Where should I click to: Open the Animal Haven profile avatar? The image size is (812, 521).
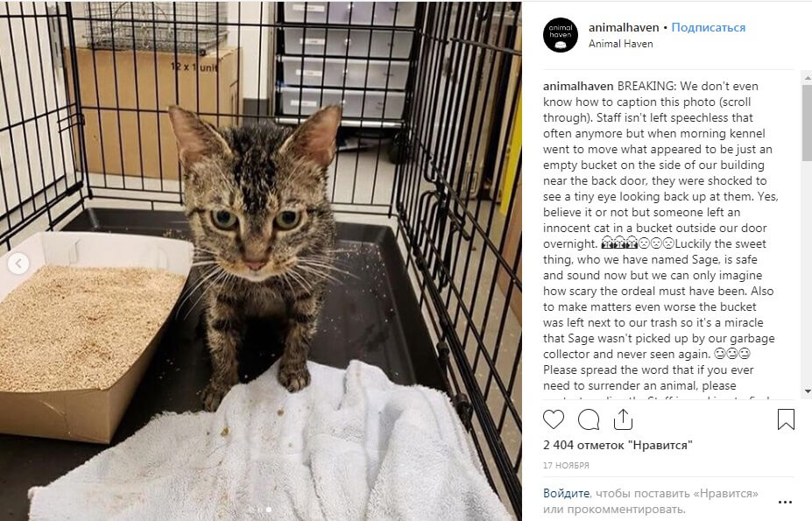coord(561,35)
